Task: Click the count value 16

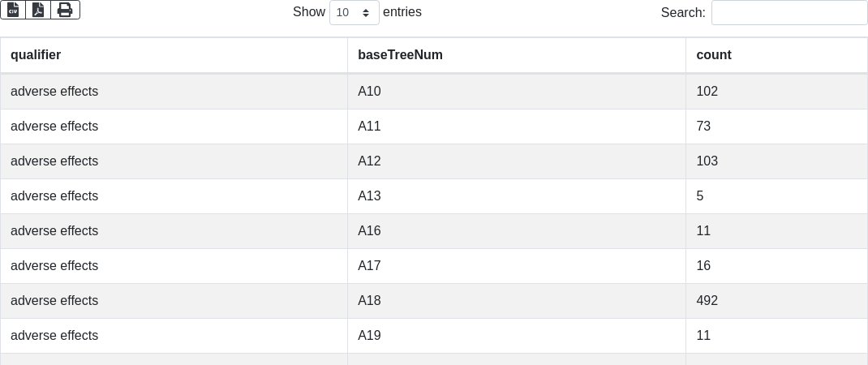Action: pyautogui.click(x=703, y=266)
